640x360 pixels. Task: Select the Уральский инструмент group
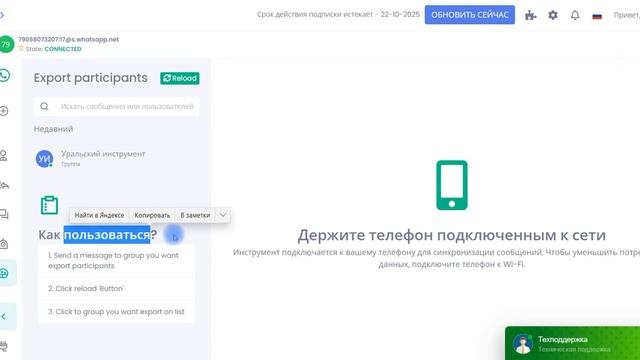[116, 158]
